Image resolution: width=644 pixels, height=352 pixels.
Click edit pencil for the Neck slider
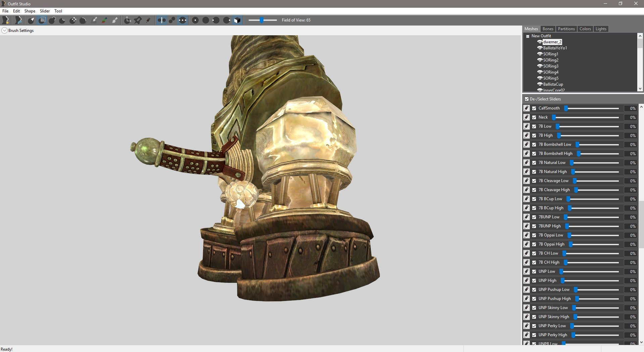tap(527, 117)
